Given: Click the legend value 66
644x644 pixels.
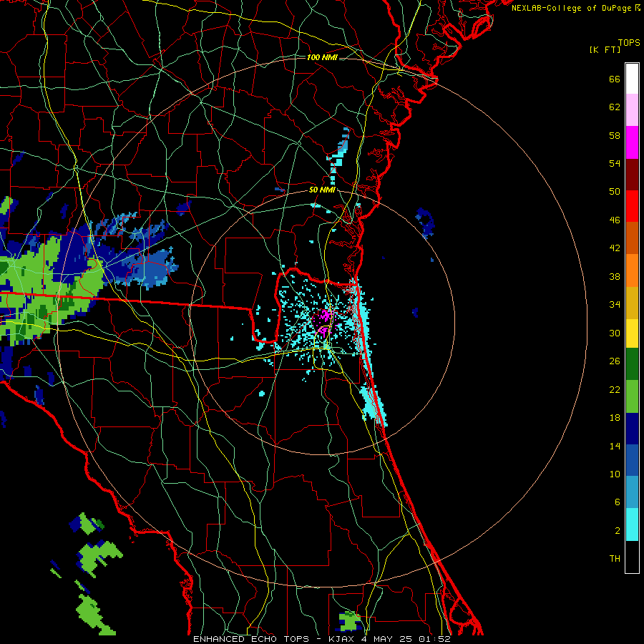Looking at the screenshot, I should pos(615,79).
